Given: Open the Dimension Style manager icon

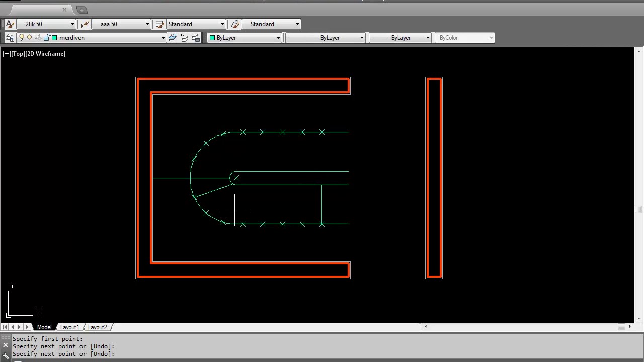Looking at the screenshot, I should click(85, 24).
